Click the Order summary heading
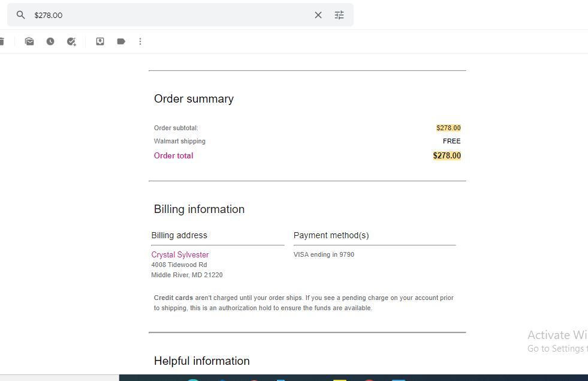The width and height of the screenshot is (588, 381). (x=194, y=99)
